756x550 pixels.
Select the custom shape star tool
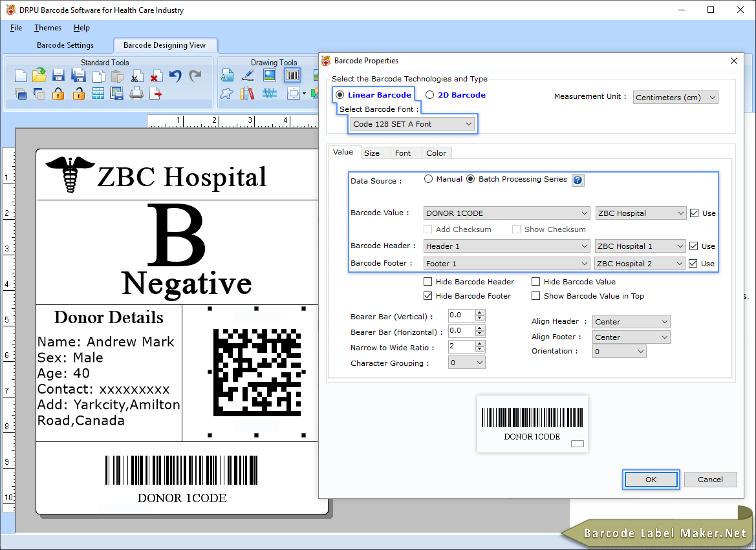click(226, 94)
